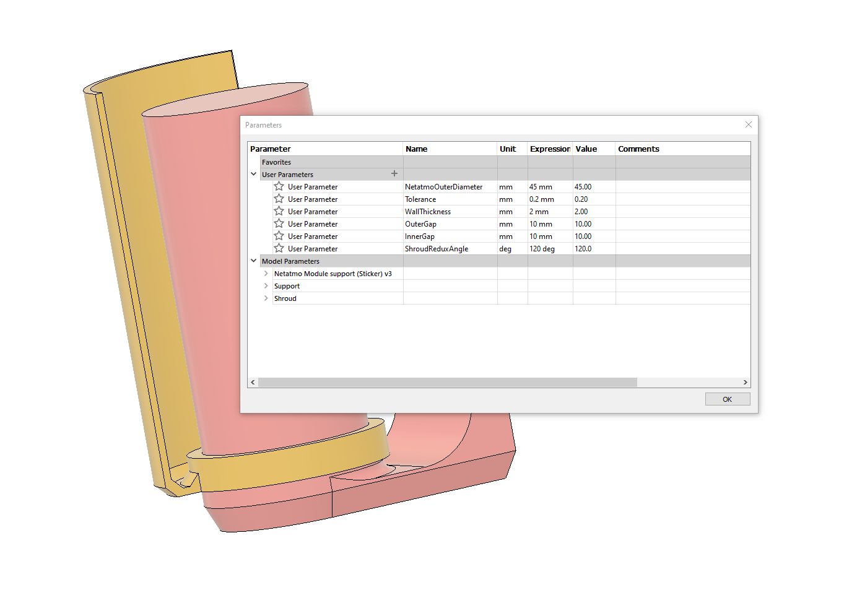Favorite the ShroudReduxAngle parameter
The image size is (857, 616).
[279, 248]
